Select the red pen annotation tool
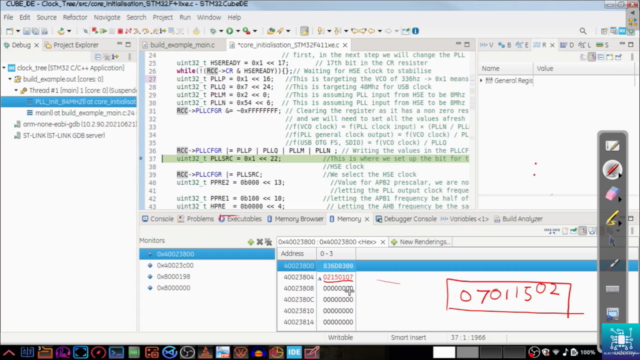 click(612, 169)
